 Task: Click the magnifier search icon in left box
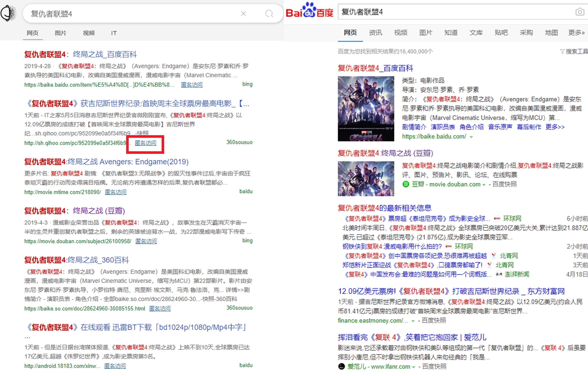[x=269, y=14]
